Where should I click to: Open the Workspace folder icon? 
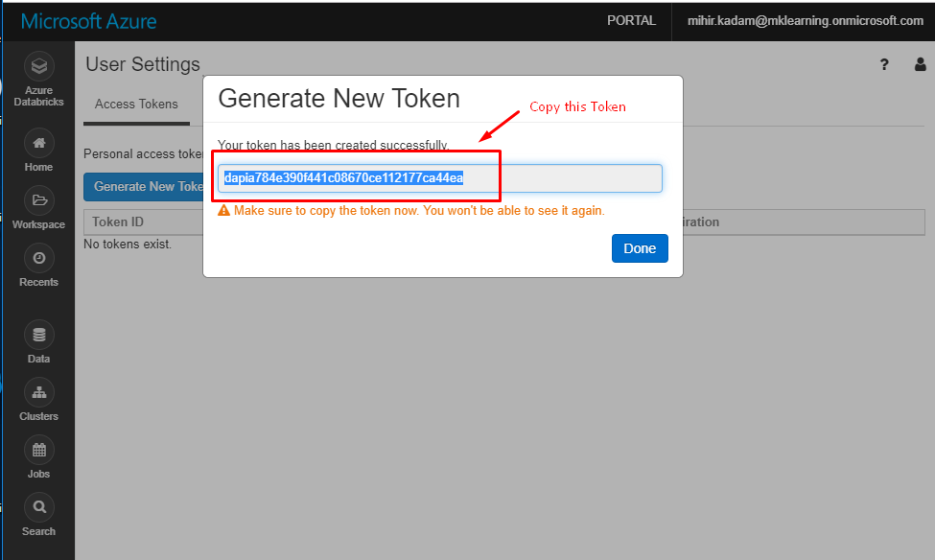[38, 200]
